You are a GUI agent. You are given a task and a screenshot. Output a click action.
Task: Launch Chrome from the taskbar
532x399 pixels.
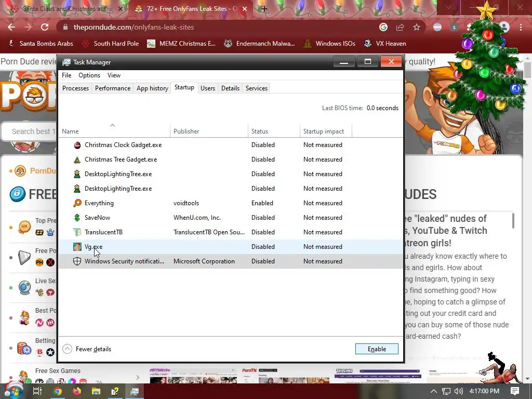pyautogui.click(x=58, y=391)
